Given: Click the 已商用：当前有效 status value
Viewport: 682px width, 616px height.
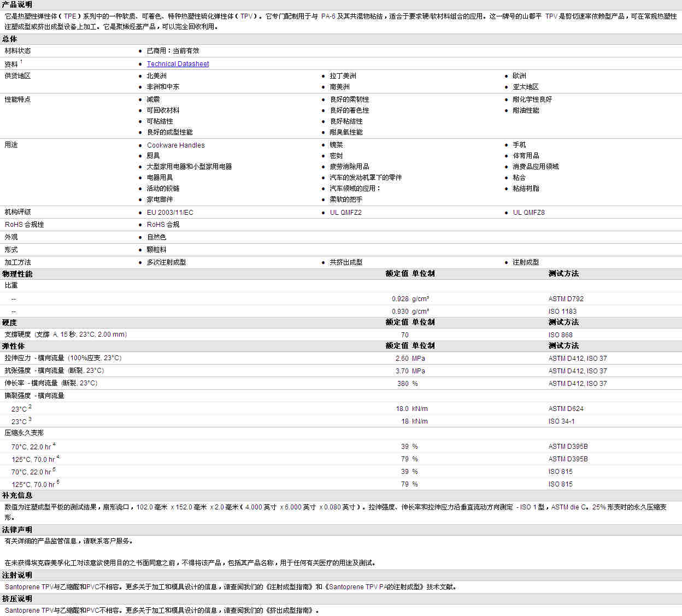Looking at the screenshot, I should tap(173, 51).
